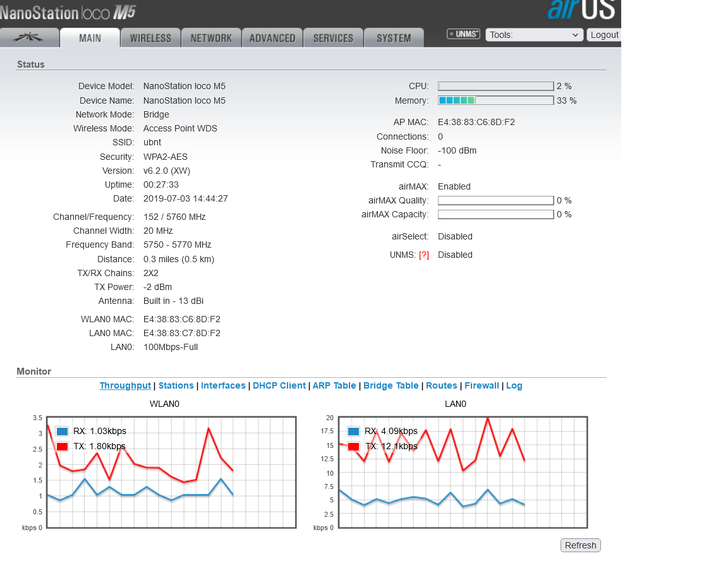Screen dimensions: 728x580
Task: Go to the Advanced tab
Action: click(272, 38)
